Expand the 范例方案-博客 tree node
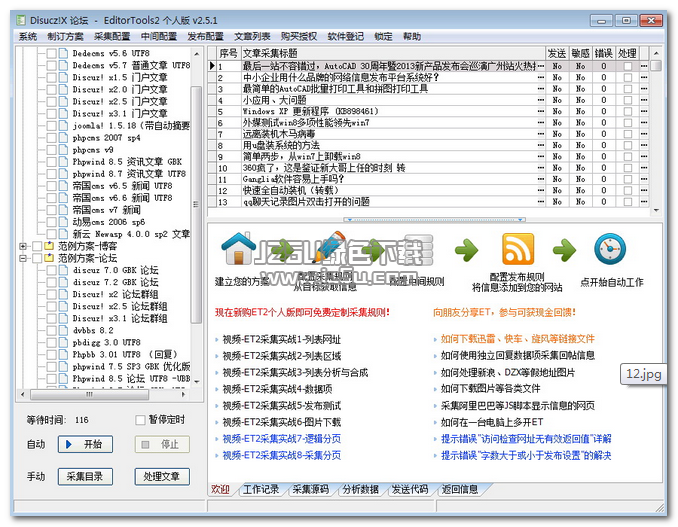Screen dimensions: 678x527 [23, 246]
